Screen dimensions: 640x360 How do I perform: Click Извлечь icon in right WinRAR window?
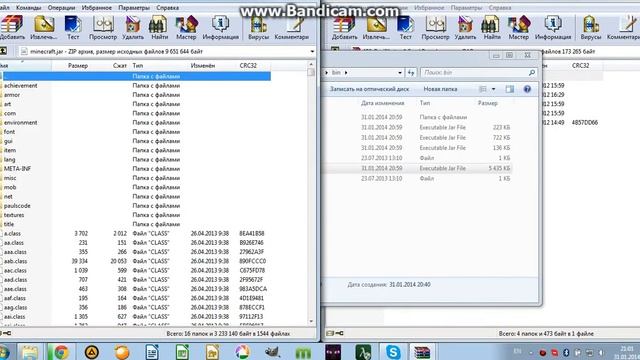tap(376, 24)
